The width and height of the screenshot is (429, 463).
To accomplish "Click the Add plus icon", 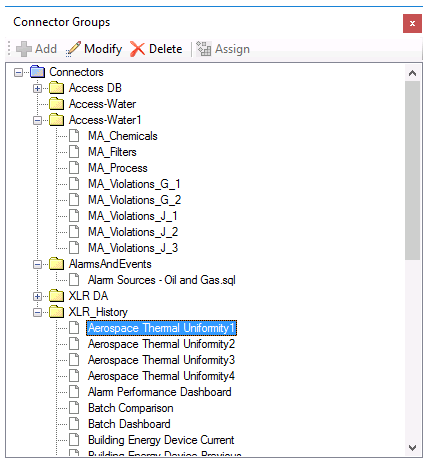I will pos(24,49).
